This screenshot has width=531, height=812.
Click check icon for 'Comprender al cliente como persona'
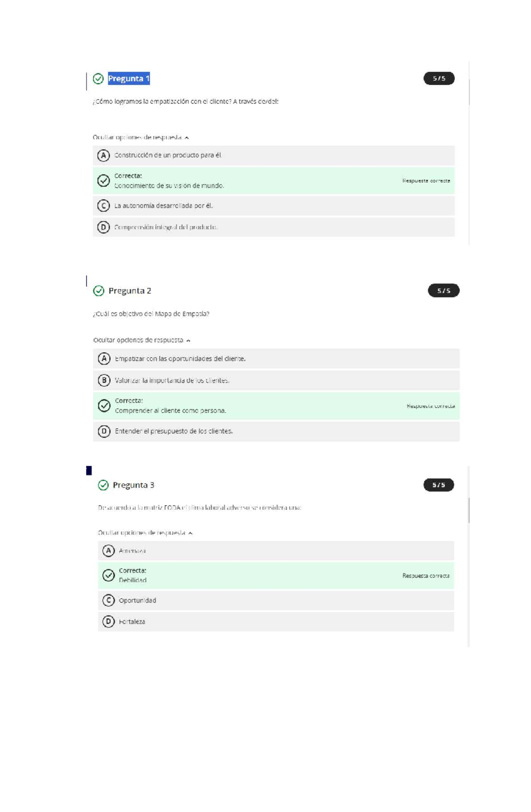[104, 406]
